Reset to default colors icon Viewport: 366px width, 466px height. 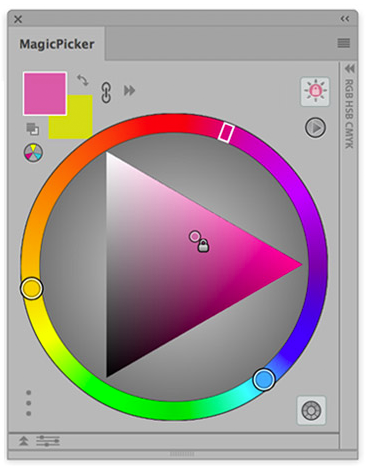click(33, 129)
